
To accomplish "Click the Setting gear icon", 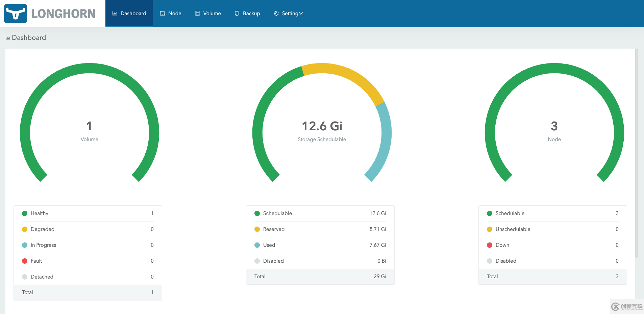I will 276,14.
